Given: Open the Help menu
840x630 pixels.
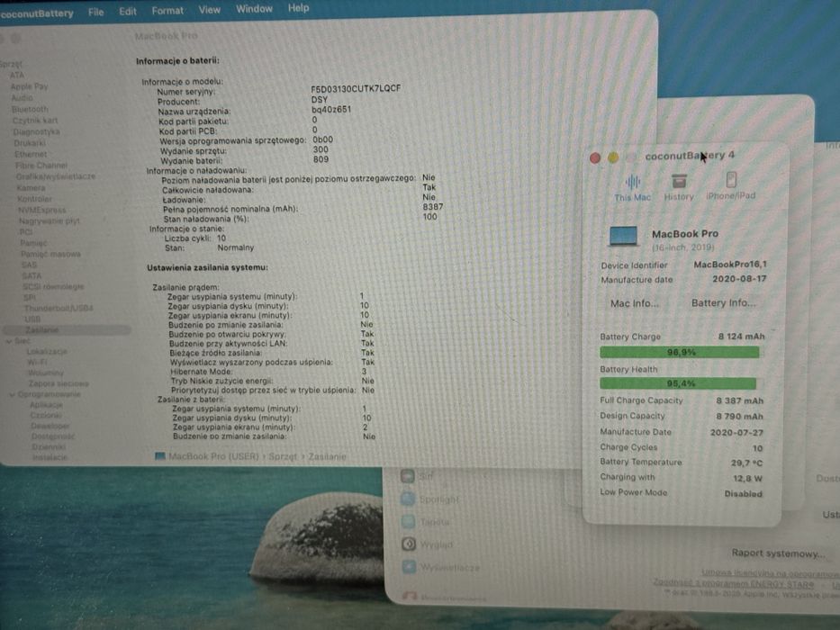Looking at the screenshot, I should (298, 8).
